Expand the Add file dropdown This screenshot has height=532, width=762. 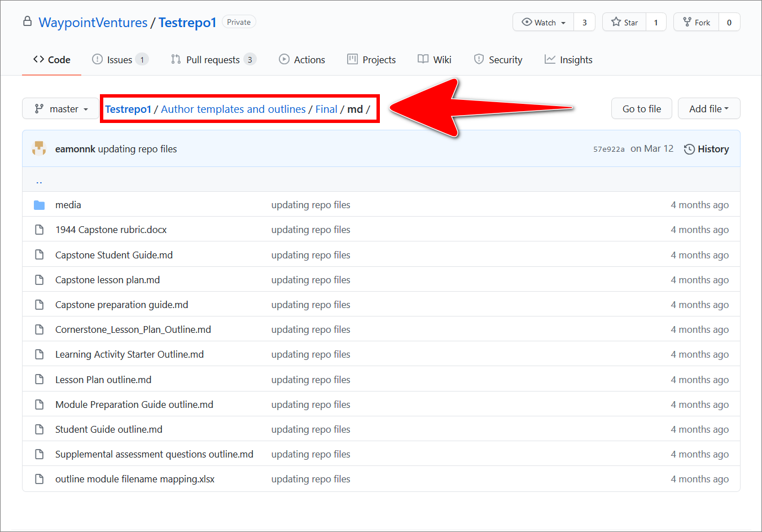pos(709,109)
